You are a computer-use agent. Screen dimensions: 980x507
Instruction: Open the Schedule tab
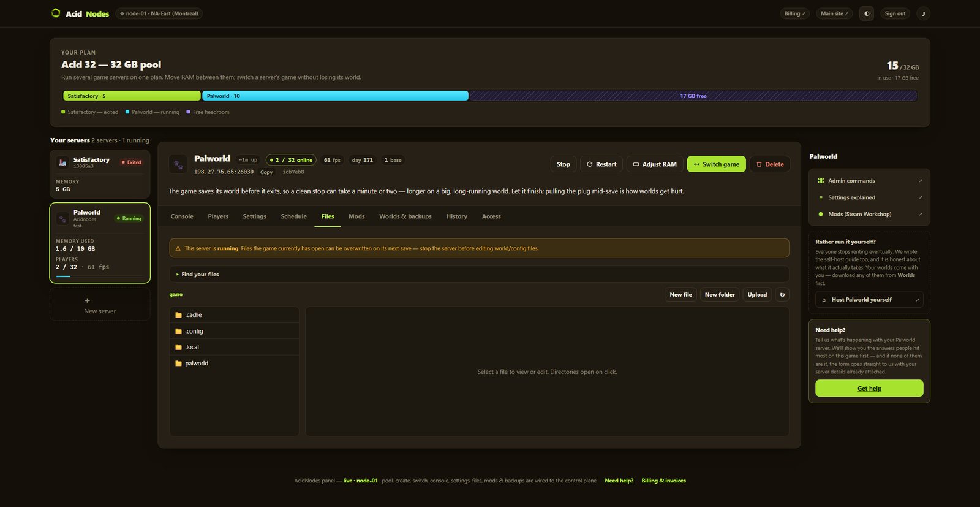[293, 216]
